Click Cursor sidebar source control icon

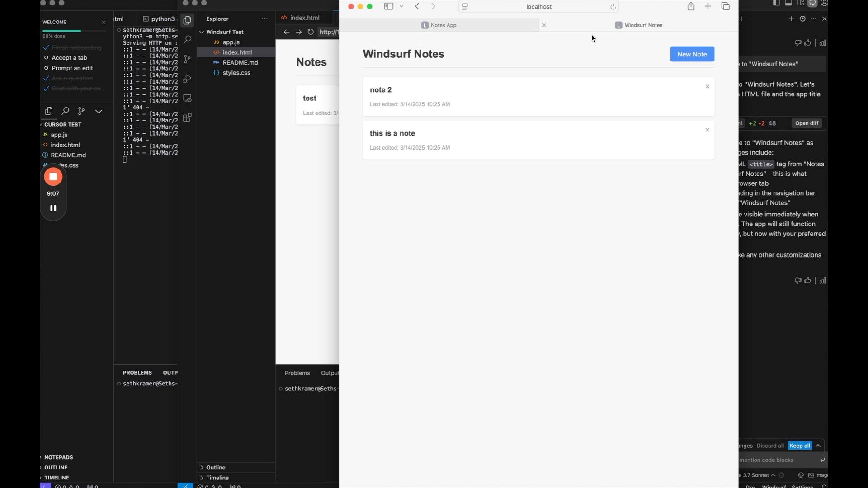point(81,111)
